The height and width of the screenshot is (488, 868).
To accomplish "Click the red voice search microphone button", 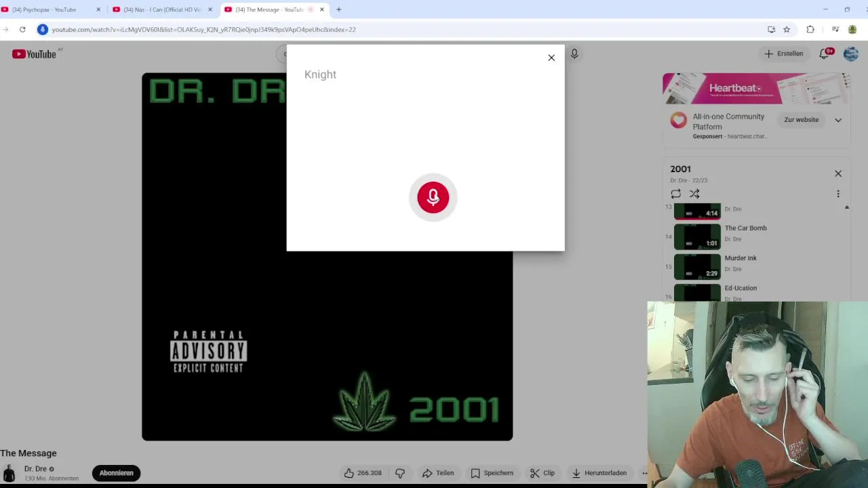I will pyautogui.click(x=433, y=197).
